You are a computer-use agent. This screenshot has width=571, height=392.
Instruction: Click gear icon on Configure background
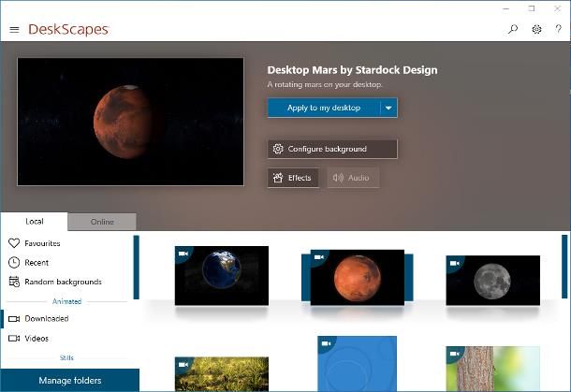pyautogui.click(x=278, y=149)
